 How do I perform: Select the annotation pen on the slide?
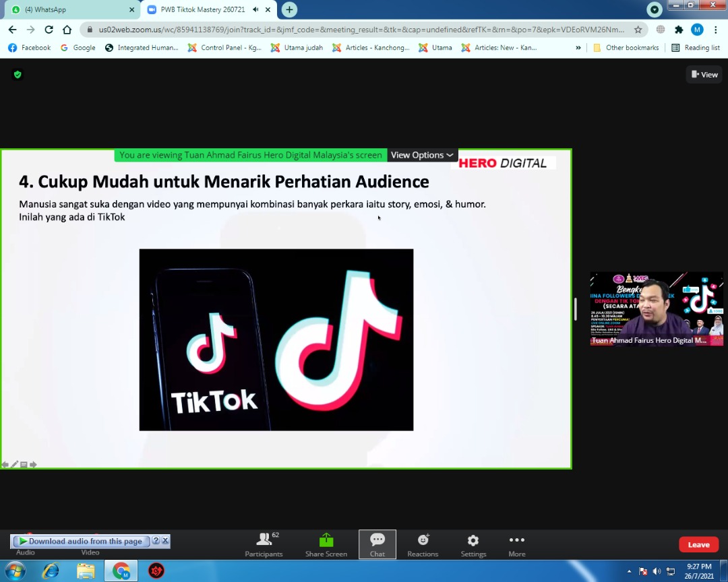tap(14, 464)
